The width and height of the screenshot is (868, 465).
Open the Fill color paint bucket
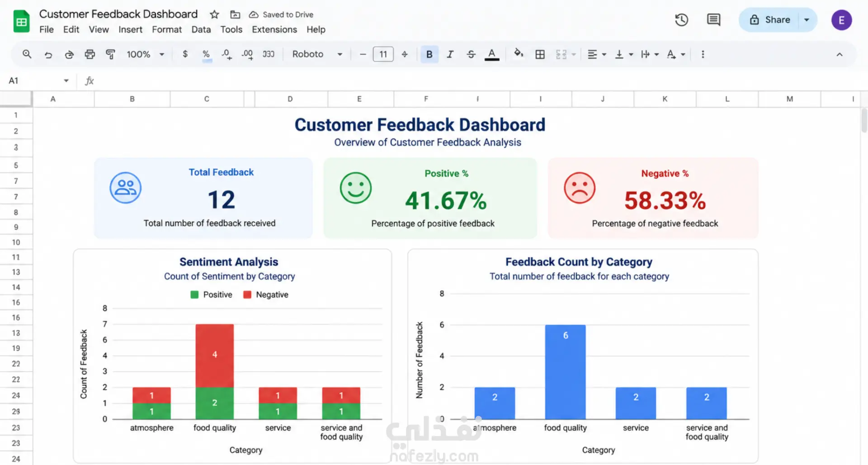pyautogui.click(x=519, y=54)
